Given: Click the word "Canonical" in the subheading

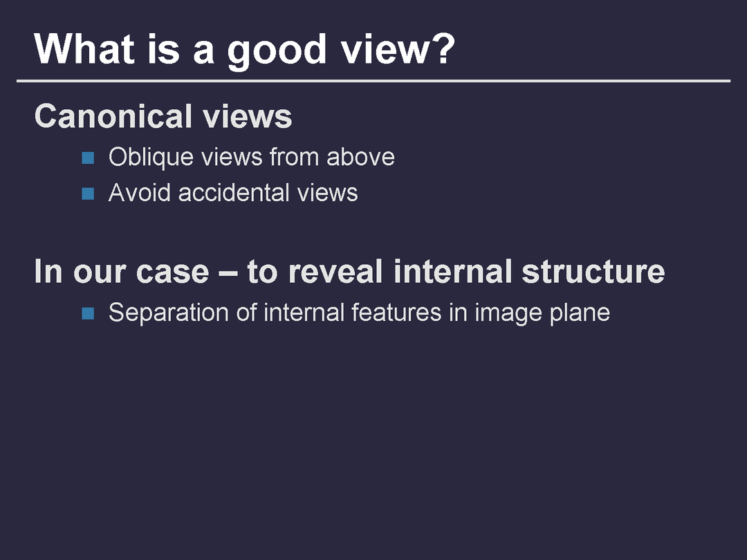Looking at the screenshot, I should point(113,116).
